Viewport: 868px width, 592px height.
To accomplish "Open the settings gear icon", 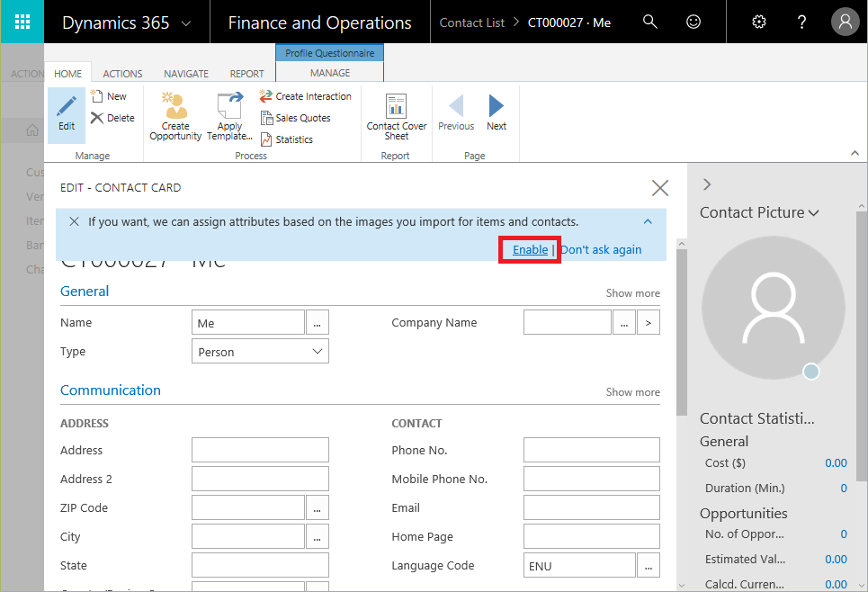I will [759, 22].
